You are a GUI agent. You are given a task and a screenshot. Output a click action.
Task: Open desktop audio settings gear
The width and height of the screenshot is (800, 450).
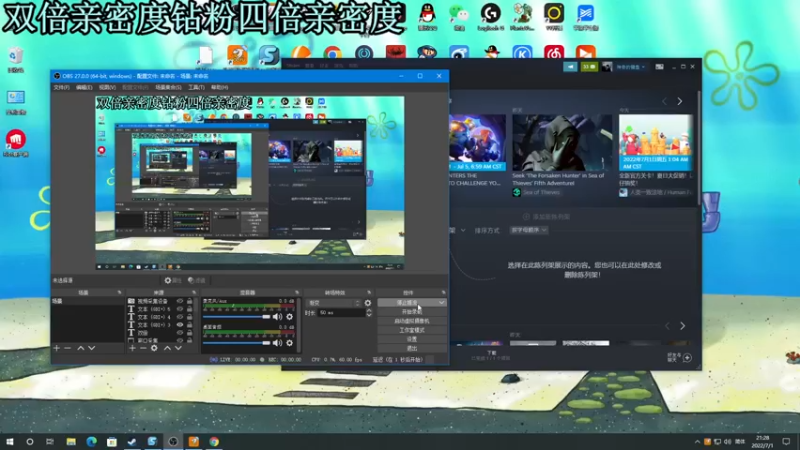point(290,343)
